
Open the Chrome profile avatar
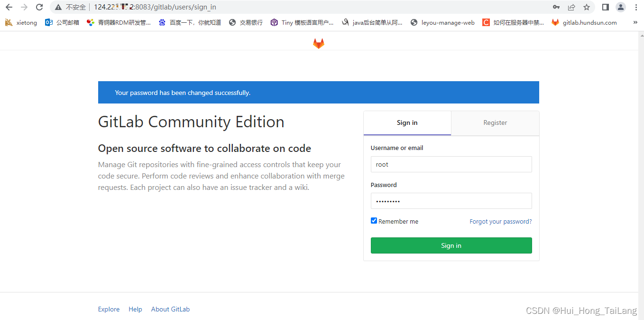tap(621, 7)
